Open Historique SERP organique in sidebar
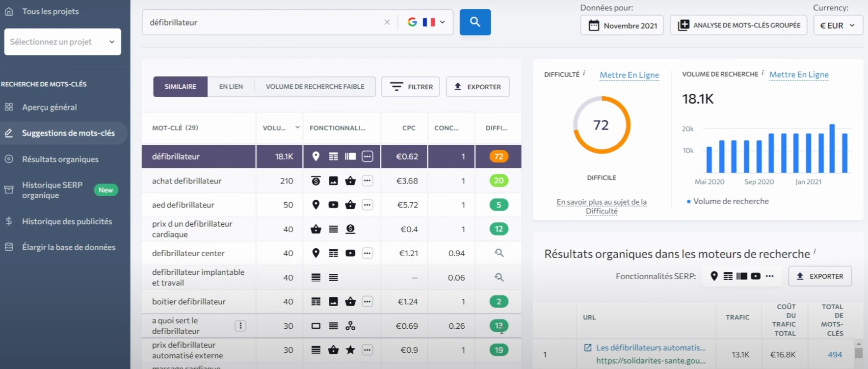The image size is (868, 369). (x=52, y=190)
